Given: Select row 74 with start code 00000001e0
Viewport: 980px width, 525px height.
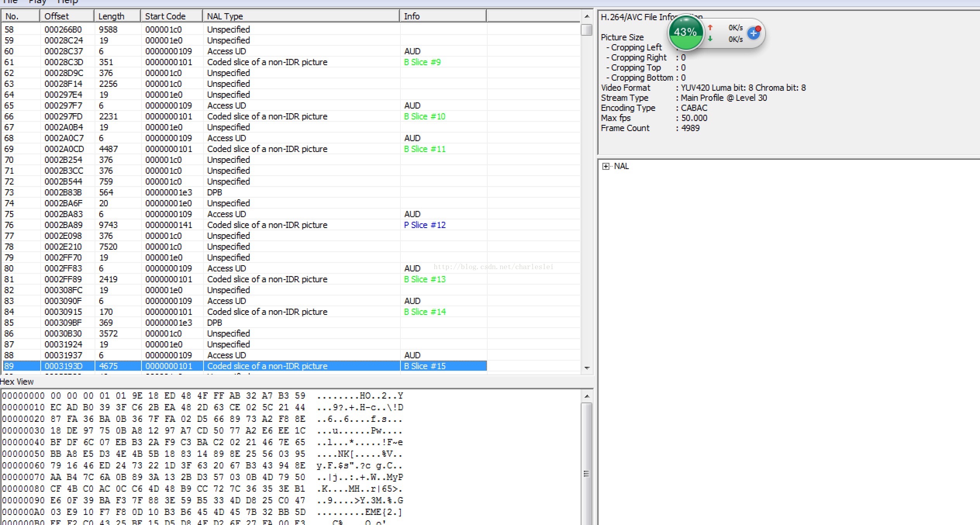Looking at the screenshot, I should [245, 203].
